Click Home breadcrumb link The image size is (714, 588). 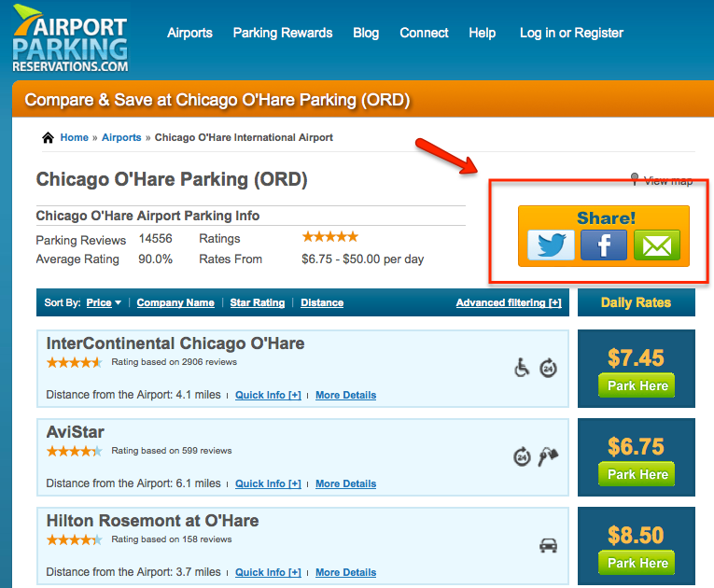75,137
